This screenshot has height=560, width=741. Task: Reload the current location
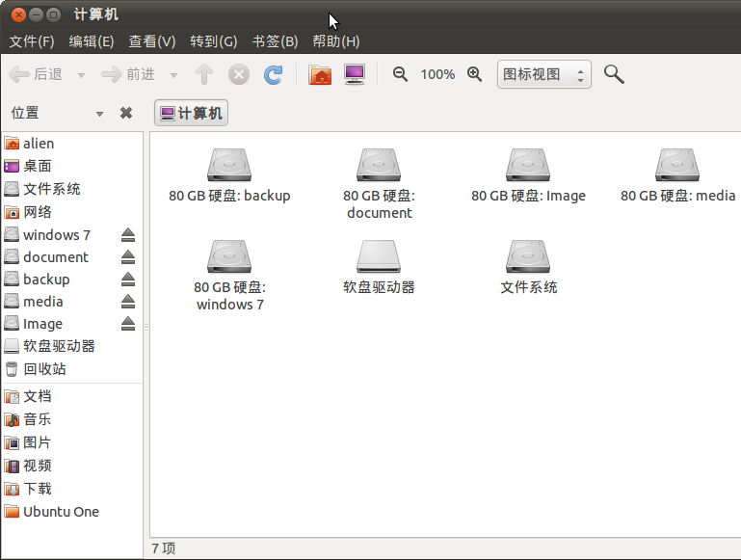coord(273,74)
